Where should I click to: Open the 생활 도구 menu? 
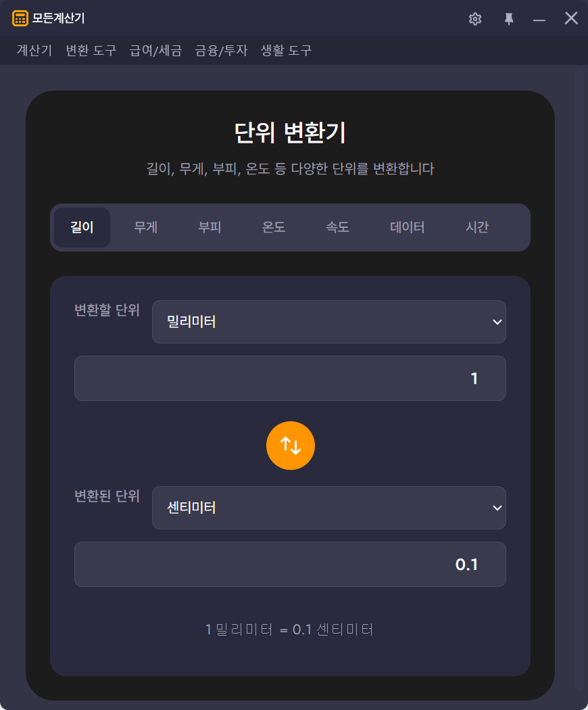click(286, 51)
